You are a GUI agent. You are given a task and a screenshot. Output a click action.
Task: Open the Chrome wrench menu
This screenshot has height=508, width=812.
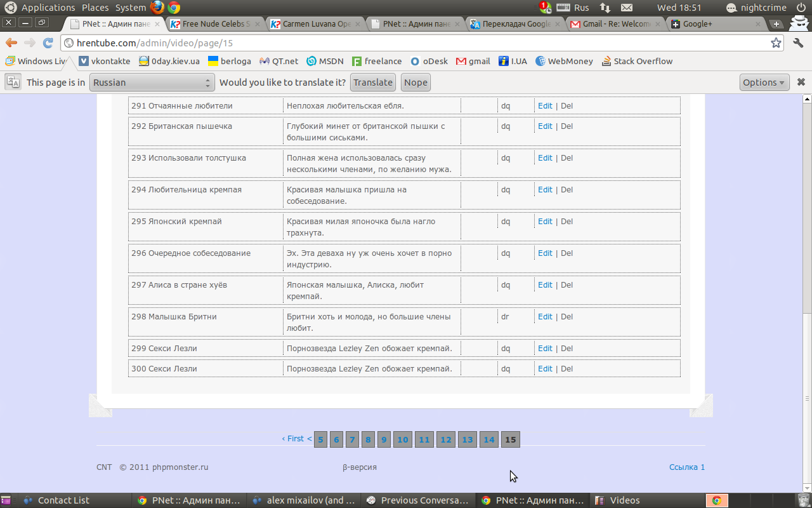(798, 43)
